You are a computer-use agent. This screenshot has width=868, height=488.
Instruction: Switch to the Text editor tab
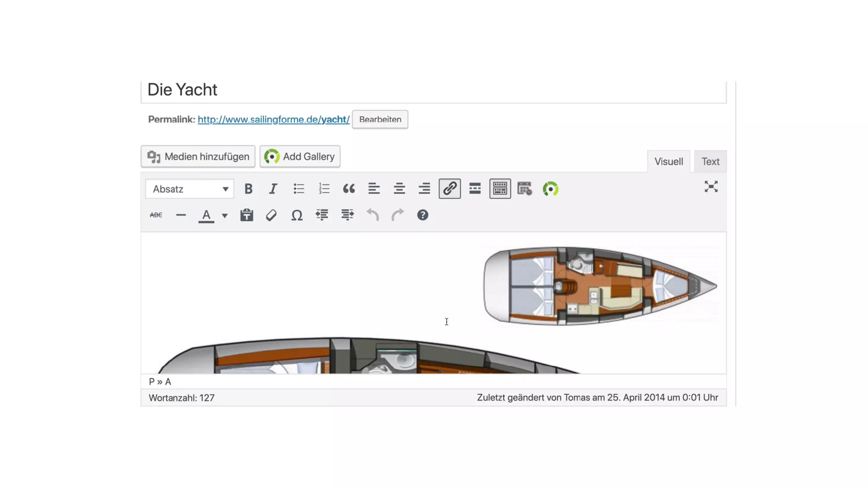pos(710,161)
